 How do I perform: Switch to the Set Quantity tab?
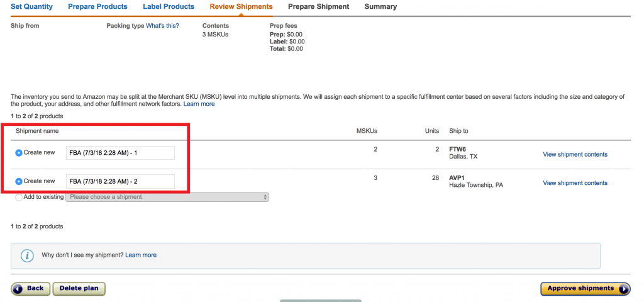coord(31,7)
